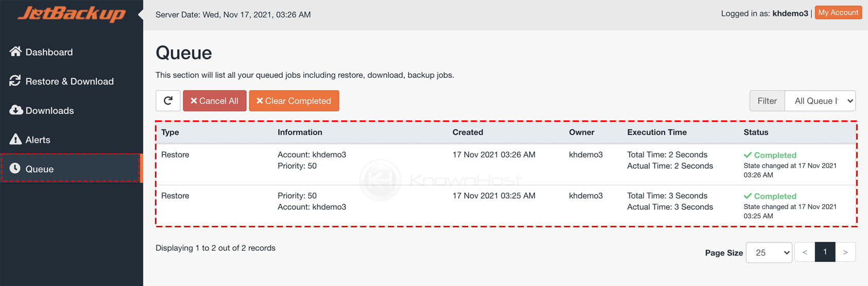Click the JetBackup logo
Image resolution: width=868 pixels, height=286 pixels.
click(x=72, y=13)
